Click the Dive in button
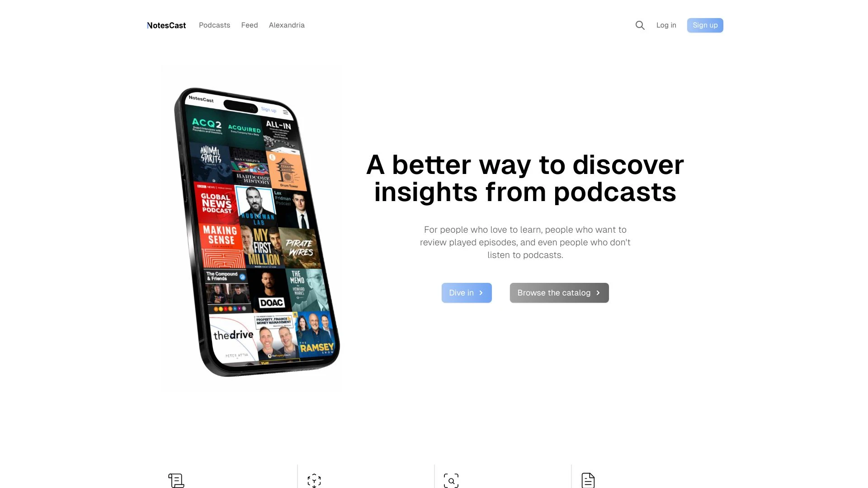Image resolution: width=868 pixels, height=488 pixels. pyautogui.click(x=467, y=292)
